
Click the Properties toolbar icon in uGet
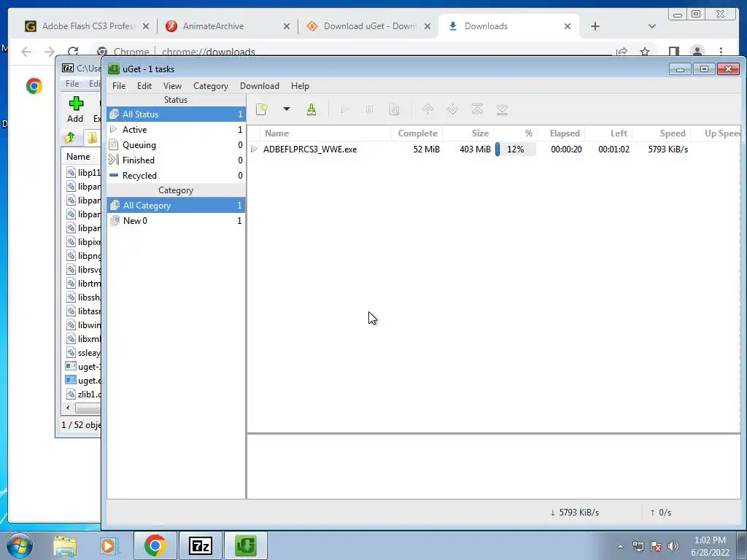[x=394, y=109]
